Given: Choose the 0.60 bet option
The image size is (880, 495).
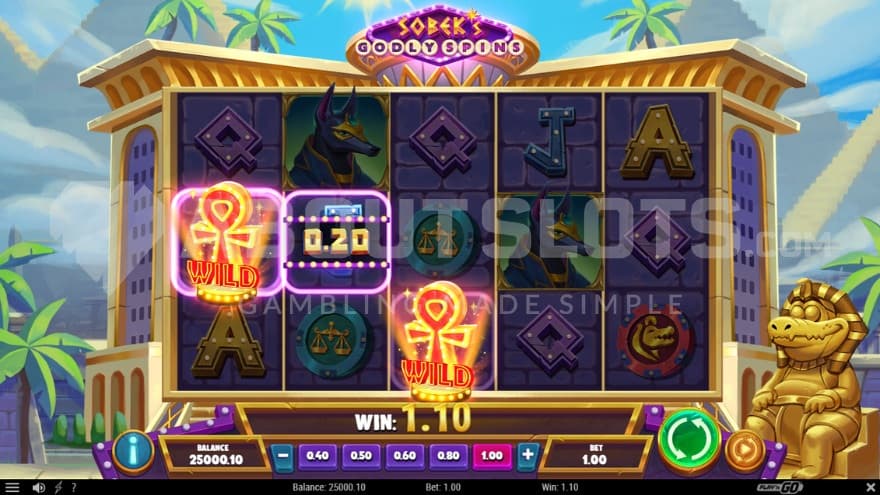Looking at the screenshot, I should pos(405,455).
